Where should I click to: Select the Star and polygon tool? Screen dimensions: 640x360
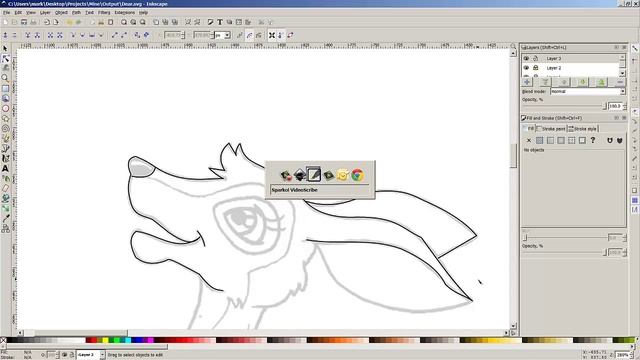(5, 118)
